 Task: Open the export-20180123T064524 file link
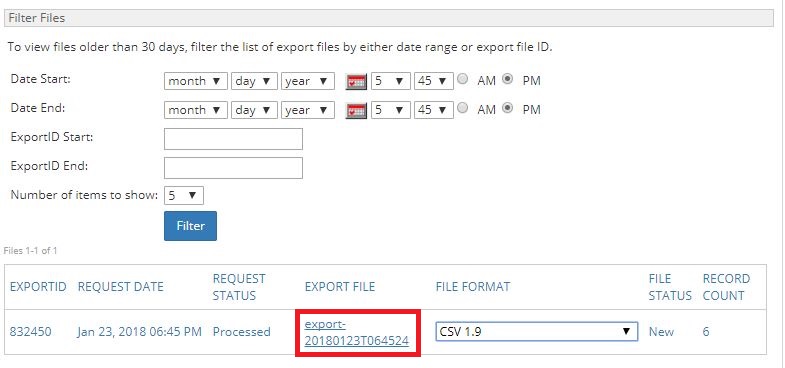coord(356,332)
